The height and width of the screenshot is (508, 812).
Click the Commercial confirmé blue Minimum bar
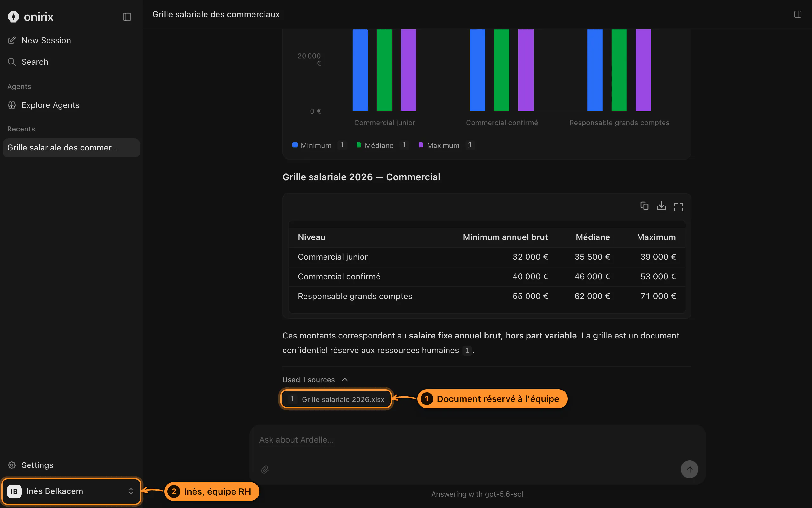(477, 70)
